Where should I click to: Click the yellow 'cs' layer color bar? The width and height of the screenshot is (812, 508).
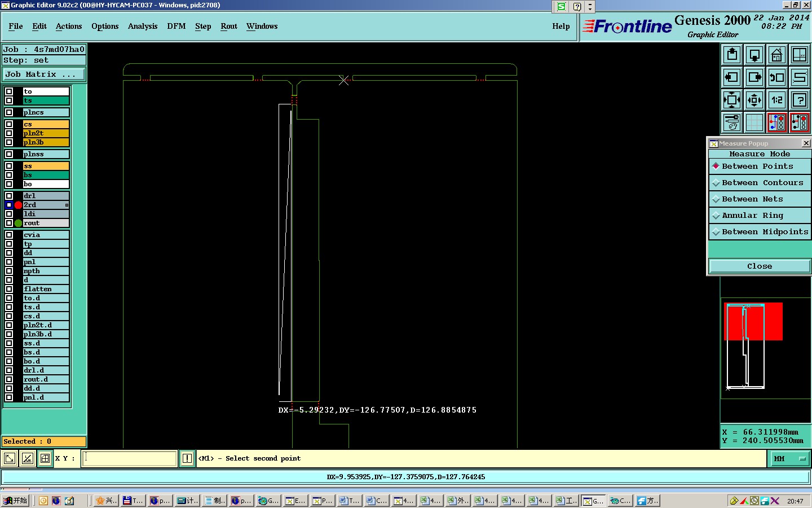pyautogui.click(x=46, y=124)
